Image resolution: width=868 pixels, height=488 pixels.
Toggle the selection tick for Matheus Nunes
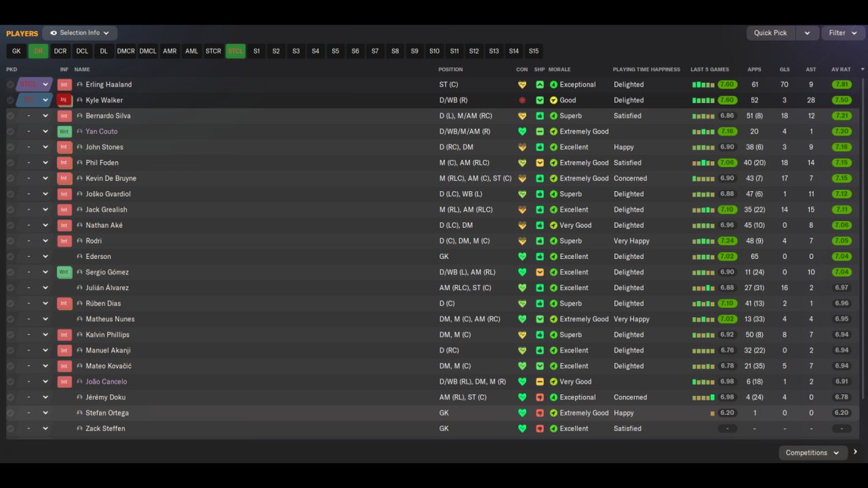pos(10,319)
